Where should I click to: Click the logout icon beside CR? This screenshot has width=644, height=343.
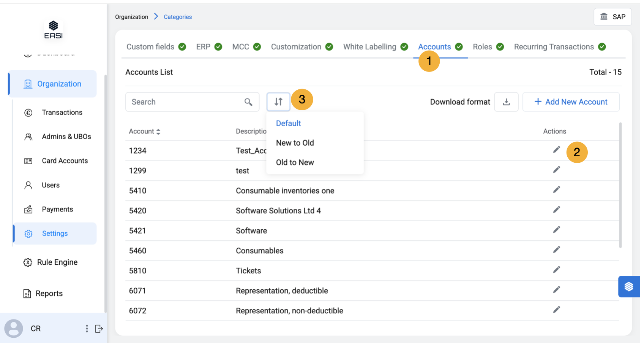tap(99, 329)
